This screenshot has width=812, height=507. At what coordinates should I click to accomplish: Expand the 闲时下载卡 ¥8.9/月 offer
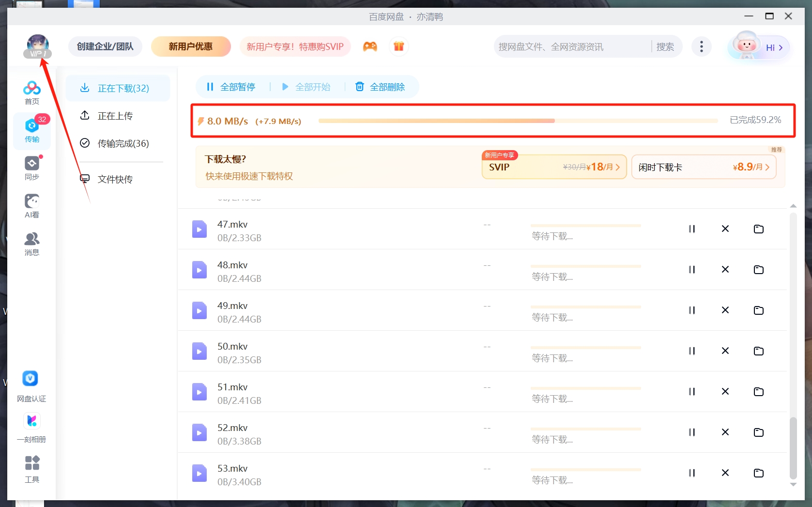pos(703,167)
